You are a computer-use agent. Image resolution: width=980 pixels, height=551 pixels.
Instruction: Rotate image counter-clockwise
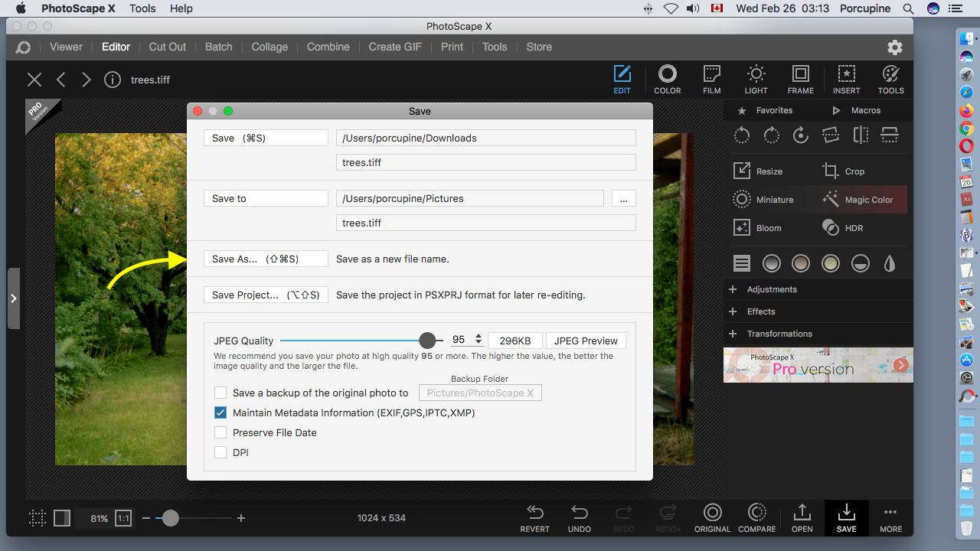(x=742, y=135)
